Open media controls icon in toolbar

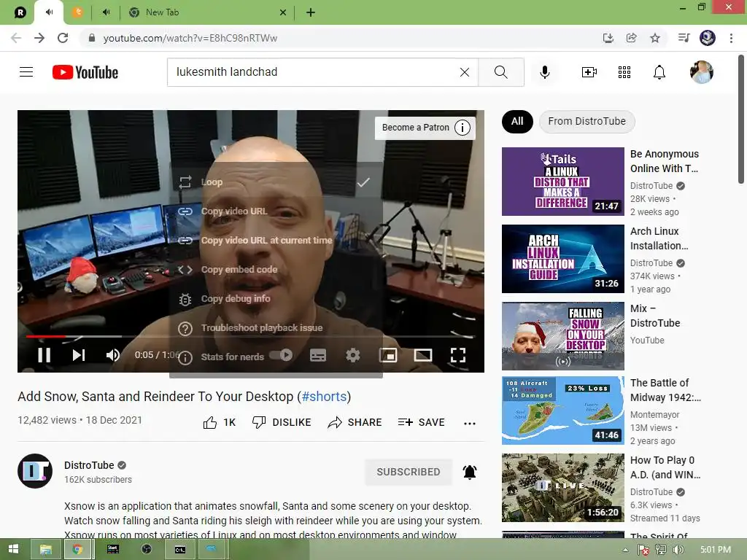point(684,38)
